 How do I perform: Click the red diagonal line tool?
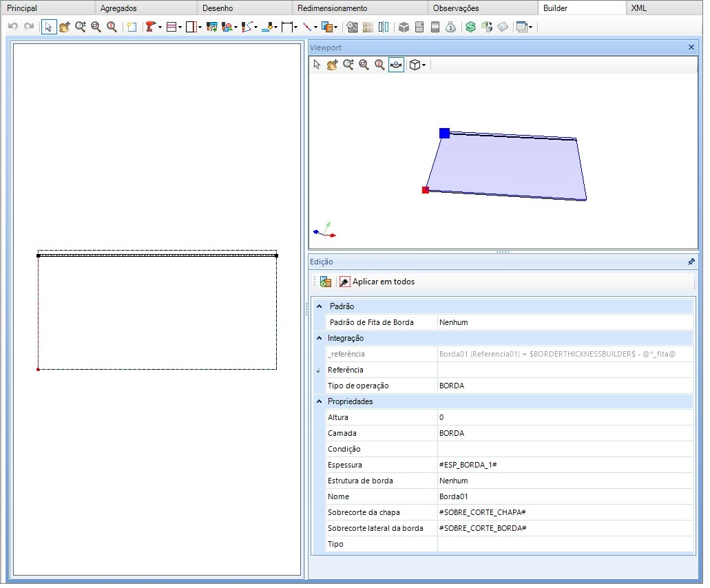point(307,27)
